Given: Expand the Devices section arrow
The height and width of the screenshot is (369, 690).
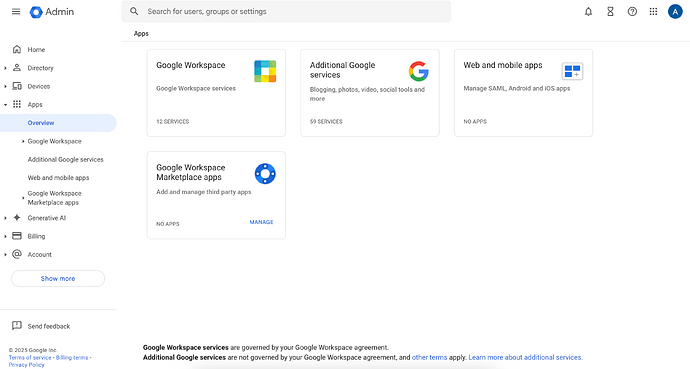Looking at the screenshot, I should click(x=5, y=87).
